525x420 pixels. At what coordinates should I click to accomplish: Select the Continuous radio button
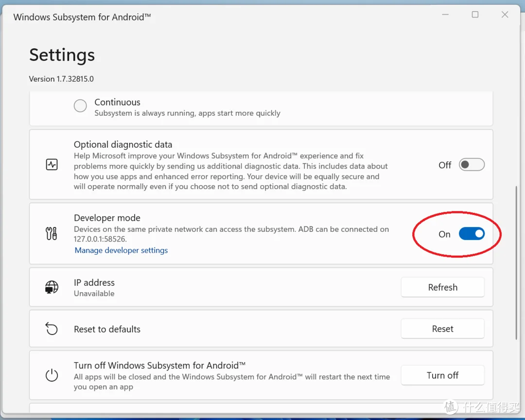tap(80, 106)
